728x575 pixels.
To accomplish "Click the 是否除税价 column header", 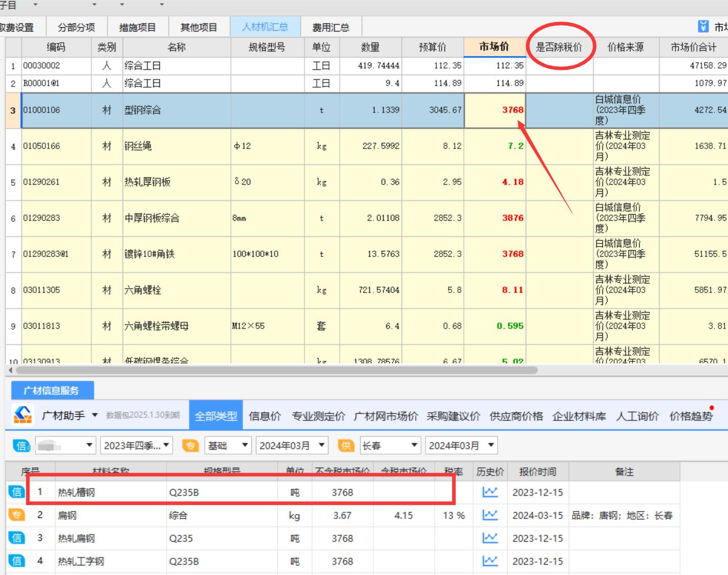I will coord(559,47).
